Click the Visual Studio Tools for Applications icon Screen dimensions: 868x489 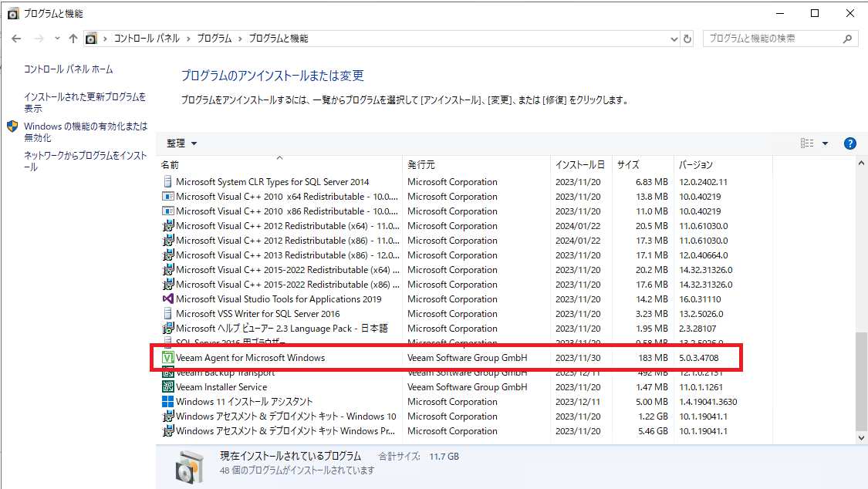click(168, 299)
